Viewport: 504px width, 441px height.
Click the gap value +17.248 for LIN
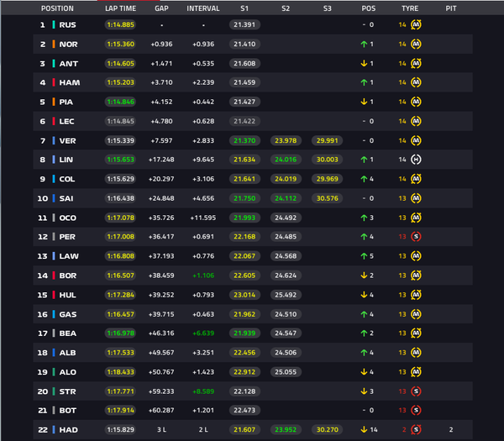tap(161, 160)
